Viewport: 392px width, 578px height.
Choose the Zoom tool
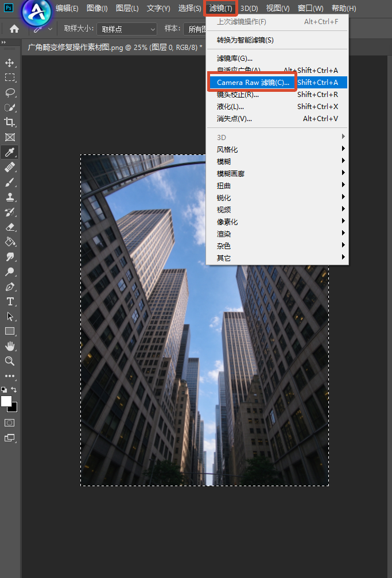10,361
